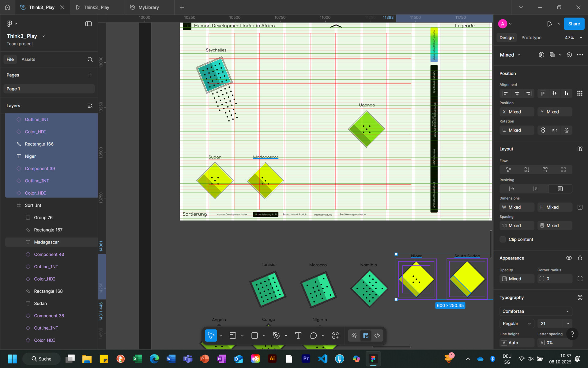Viewport: 588px width, 368px height.
Task: Click align top alignment icon
Action: [x=543, y=93]
